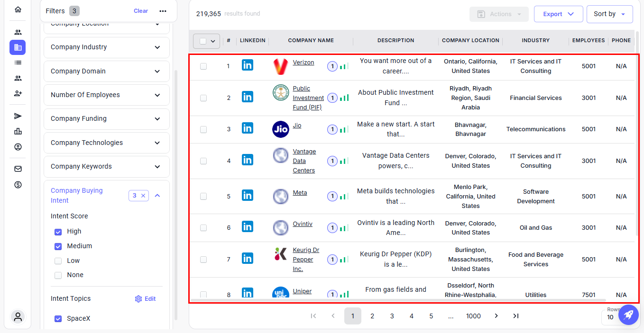The image size is (644, 333).
Task: Jump to the last page arrow
Action: click(x=516, y=316)
